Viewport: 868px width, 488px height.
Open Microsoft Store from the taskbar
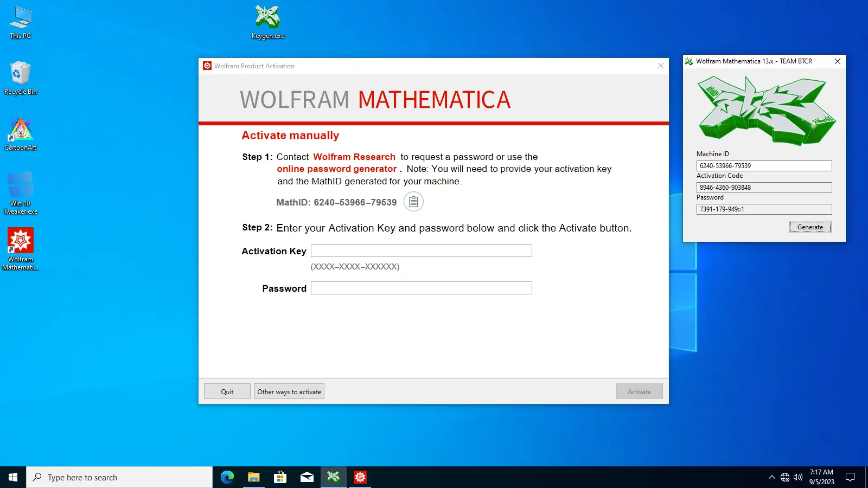click(280, 477)
